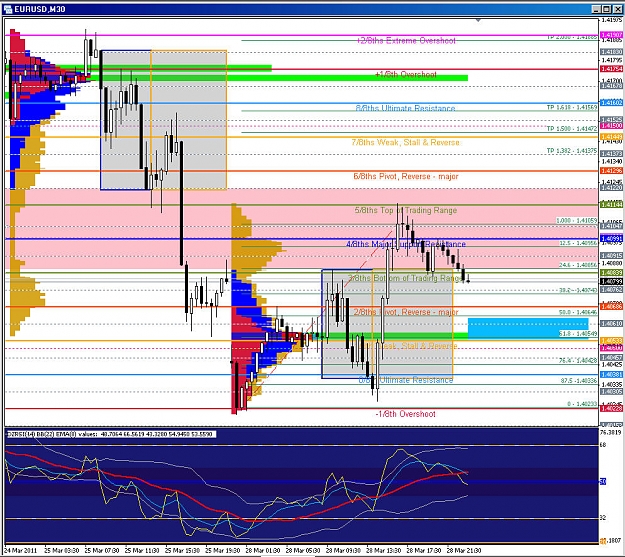Screen dimensions: 625x557
Task: Click the green 1.40839 price tag
Action: (x=611, y=273)
